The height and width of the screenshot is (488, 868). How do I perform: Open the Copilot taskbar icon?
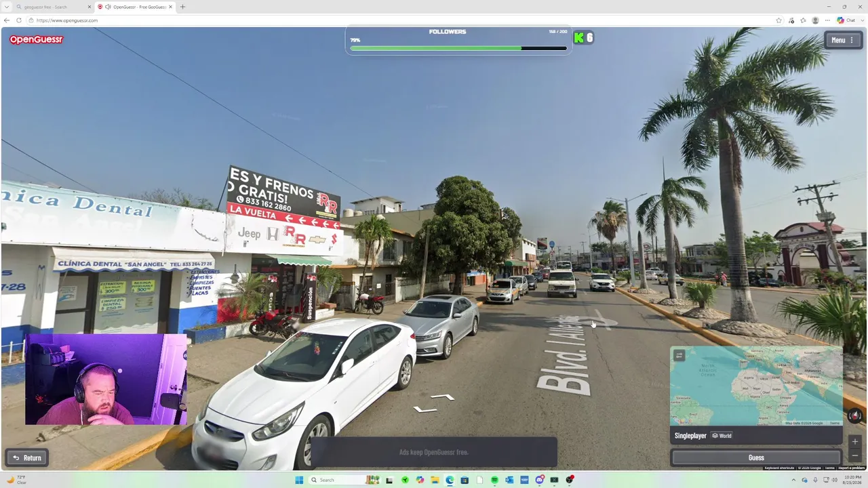pos(420,480)
